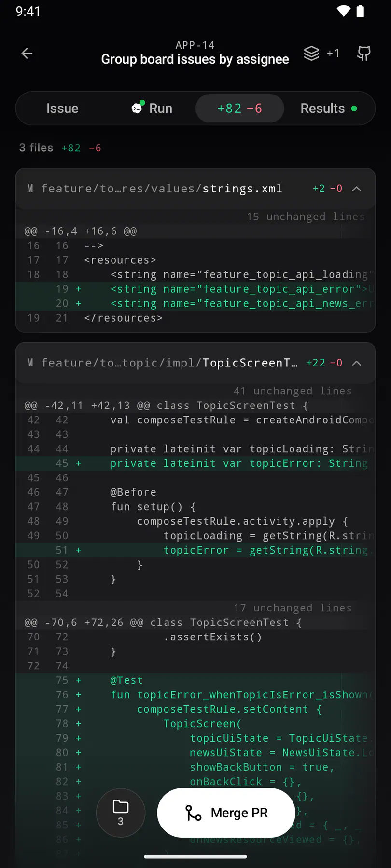Expand the 17 unchanged lines section

293,608
